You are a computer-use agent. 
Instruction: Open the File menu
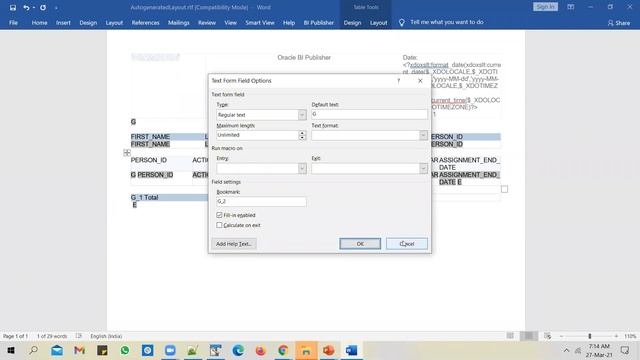coord(13,23)
